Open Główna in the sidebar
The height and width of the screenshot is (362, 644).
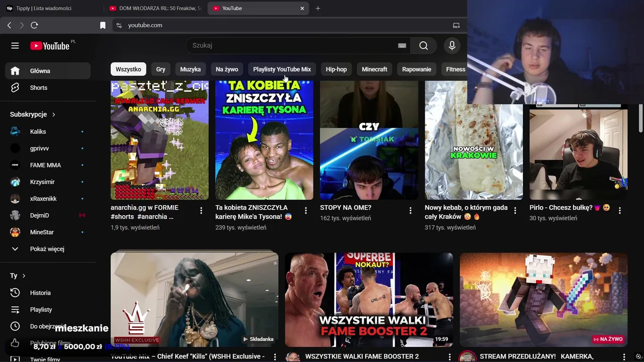click(48, 71)
